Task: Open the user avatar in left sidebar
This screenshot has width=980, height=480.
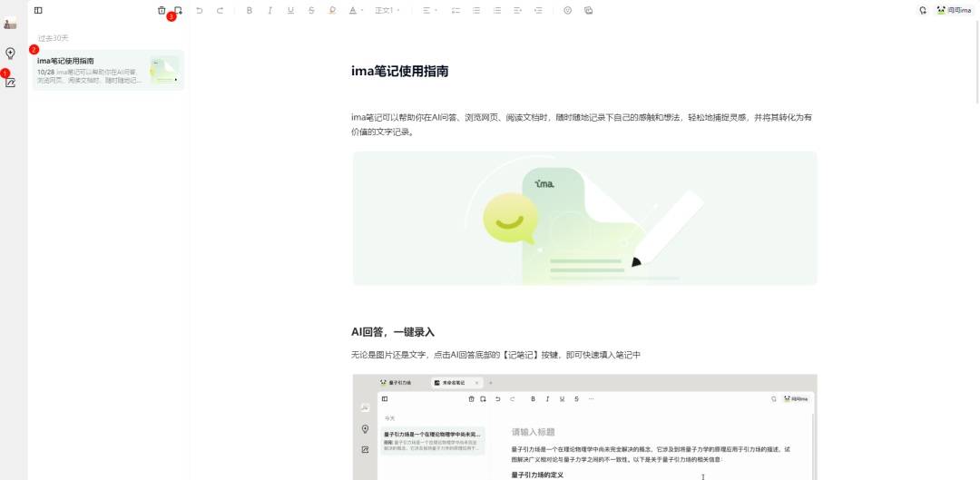Action: [10, 24]
